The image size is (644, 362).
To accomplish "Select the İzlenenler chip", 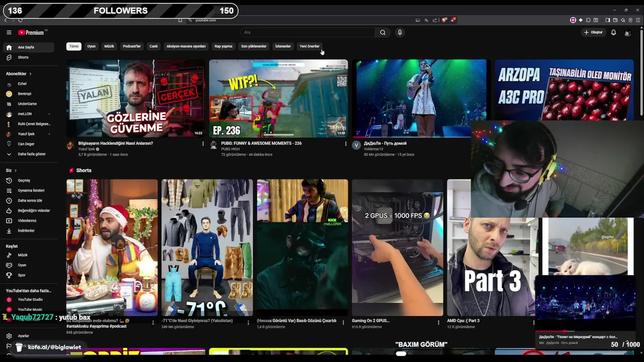I will point(283,46).
